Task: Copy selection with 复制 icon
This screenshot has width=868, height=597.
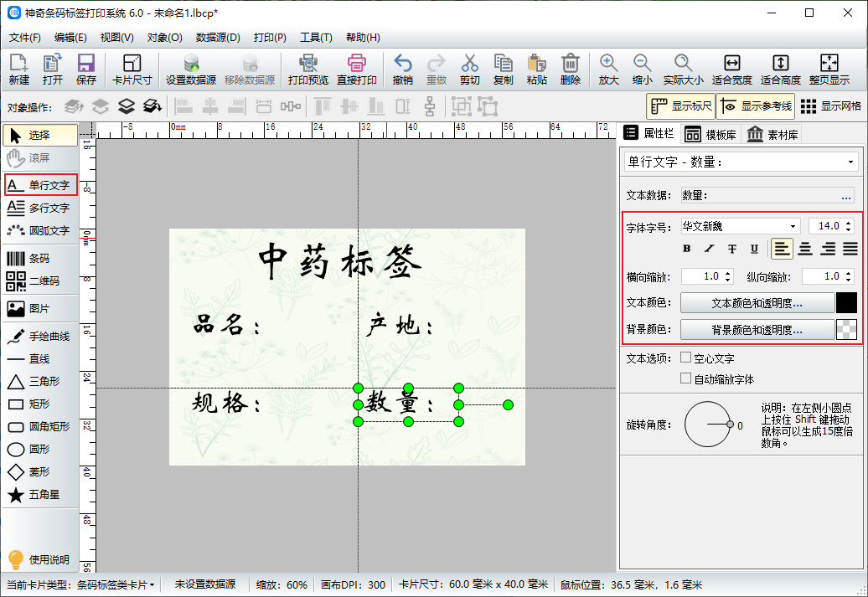Action: [504, 69]
